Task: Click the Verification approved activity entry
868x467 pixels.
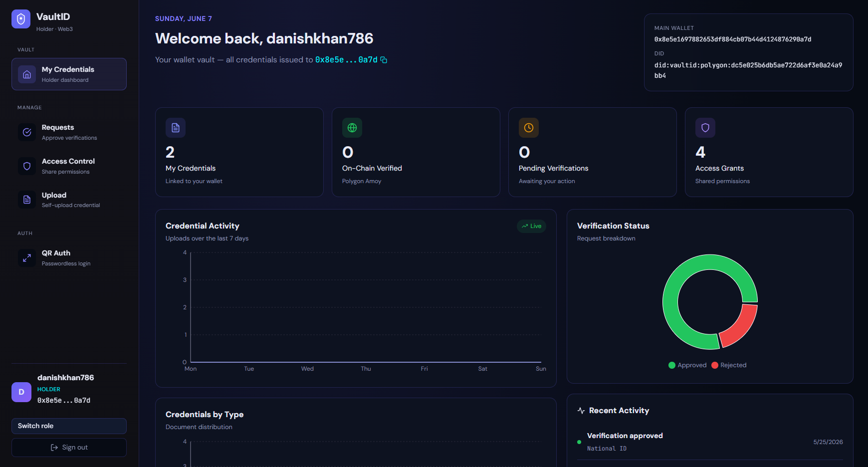Action: [710, 442]
